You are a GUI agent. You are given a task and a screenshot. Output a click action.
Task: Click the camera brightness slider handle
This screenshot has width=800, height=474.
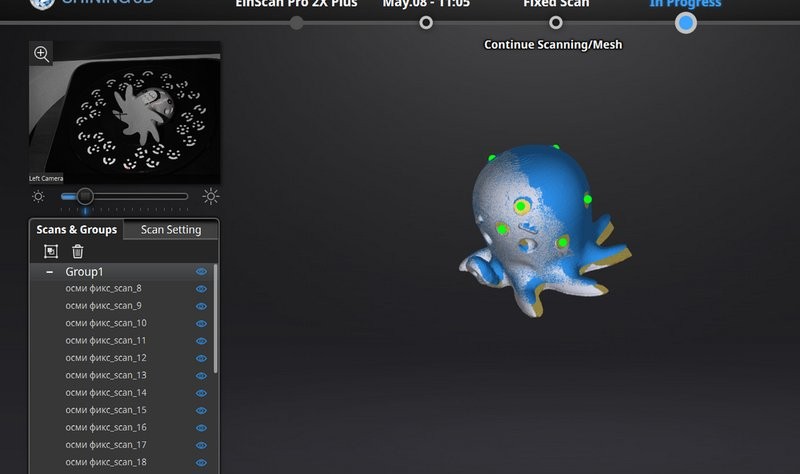85,196
